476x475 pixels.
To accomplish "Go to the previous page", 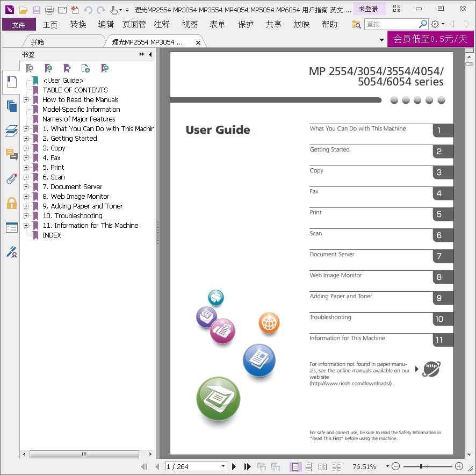I will click(157, 466).
